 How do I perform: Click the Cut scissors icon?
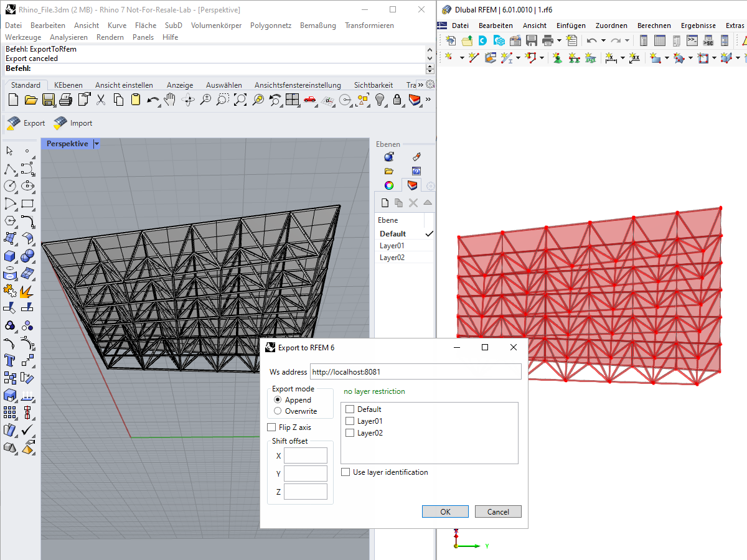tap(101, 100)
